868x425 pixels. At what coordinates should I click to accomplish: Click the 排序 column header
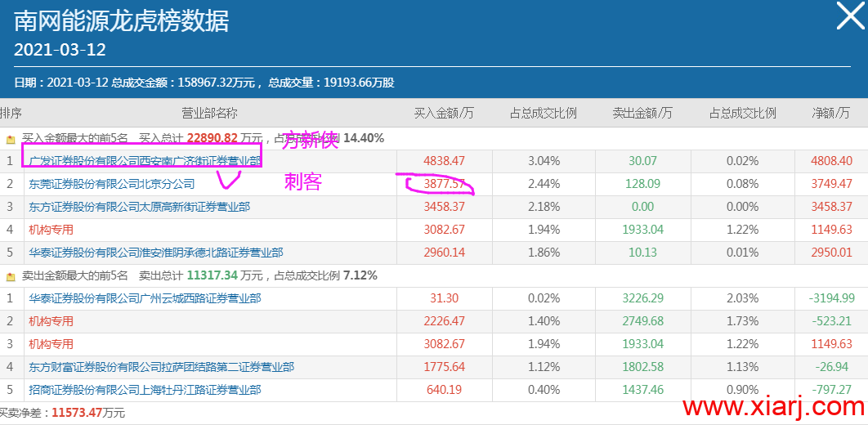point(11,114)
